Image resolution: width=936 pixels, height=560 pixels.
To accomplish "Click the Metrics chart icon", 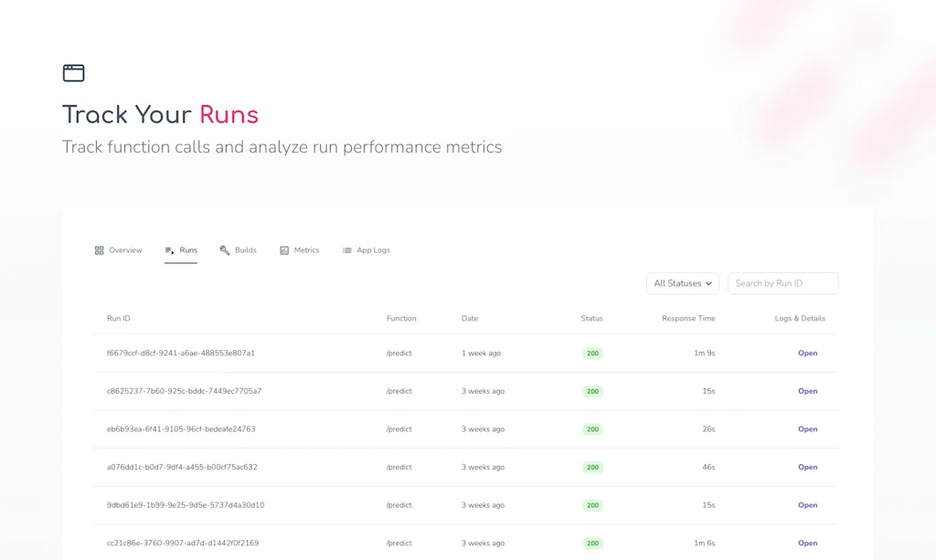I will (x=284, y=250).
